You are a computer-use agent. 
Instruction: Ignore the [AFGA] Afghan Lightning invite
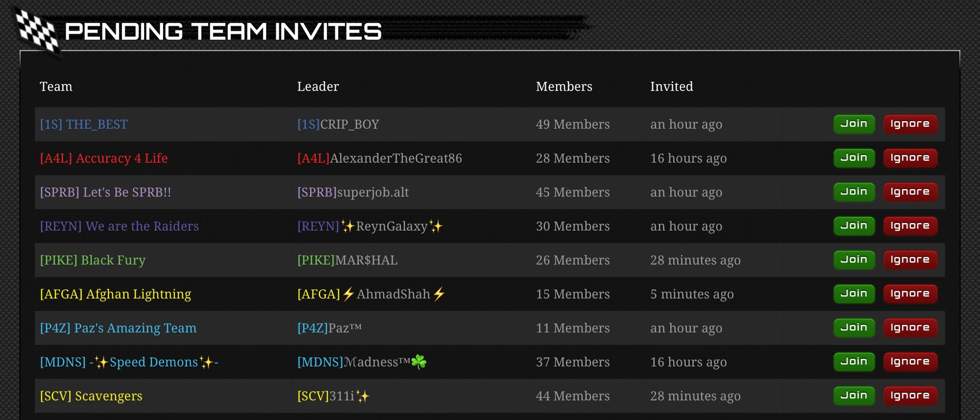(910, 294)
